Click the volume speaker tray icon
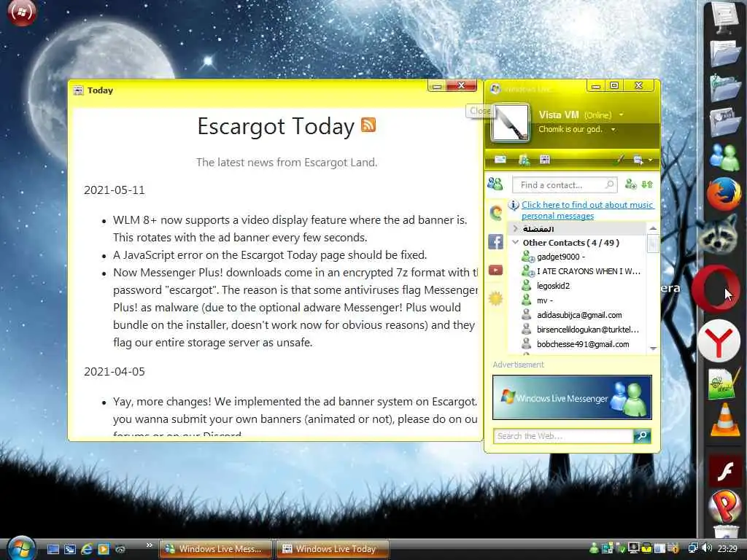This screenshot has width=747, height=560. [x=706, y=548]
